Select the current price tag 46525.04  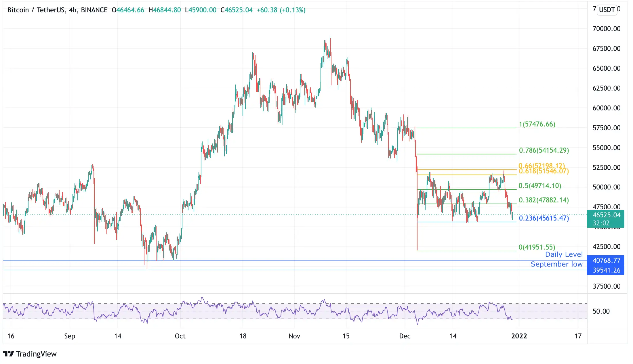pyautogui.click(x=606, y=215)
